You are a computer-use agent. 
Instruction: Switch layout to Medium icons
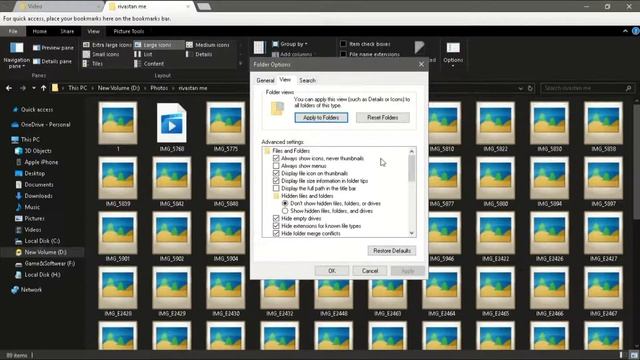(x=208, y=45)
